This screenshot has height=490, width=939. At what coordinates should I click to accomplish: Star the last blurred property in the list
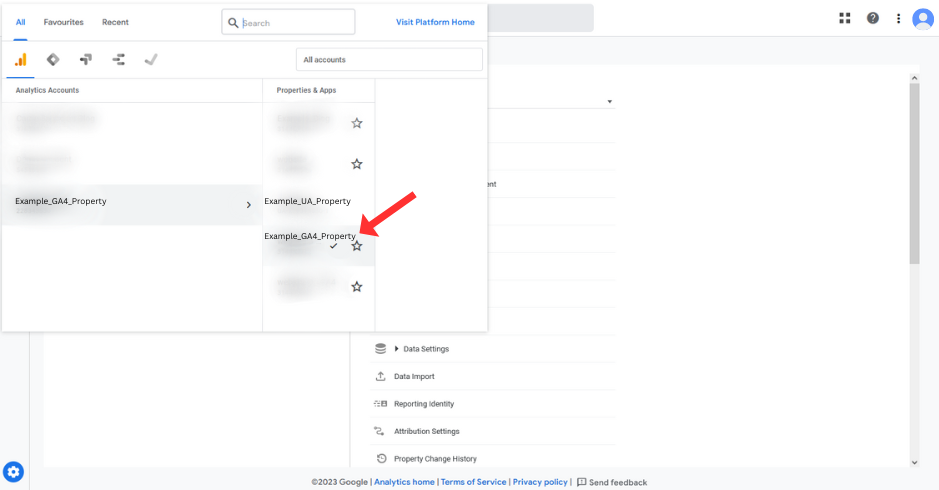pyautogui.click(x=357, y=286)
